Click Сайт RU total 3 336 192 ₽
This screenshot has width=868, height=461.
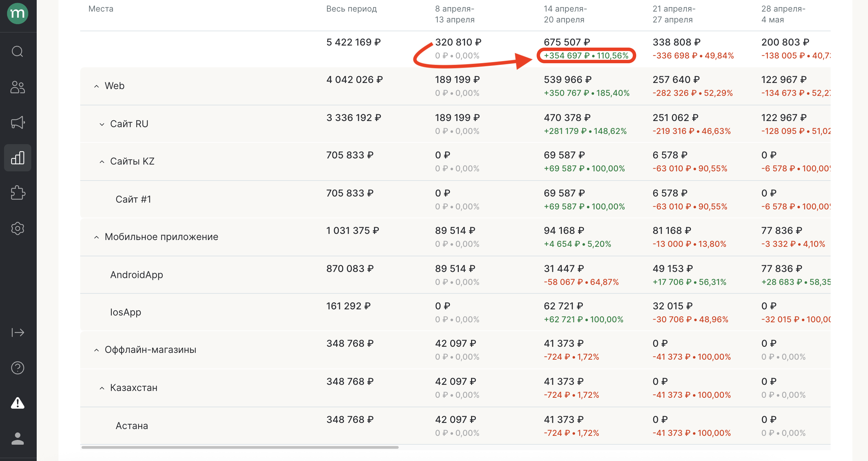click(x=354, y=118)
